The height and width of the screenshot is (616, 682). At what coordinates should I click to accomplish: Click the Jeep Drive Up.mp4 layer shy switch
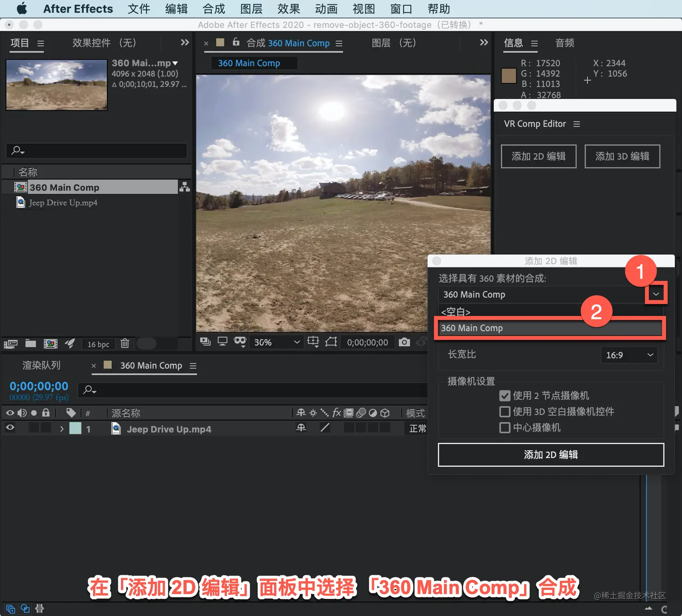pos(301,427)
